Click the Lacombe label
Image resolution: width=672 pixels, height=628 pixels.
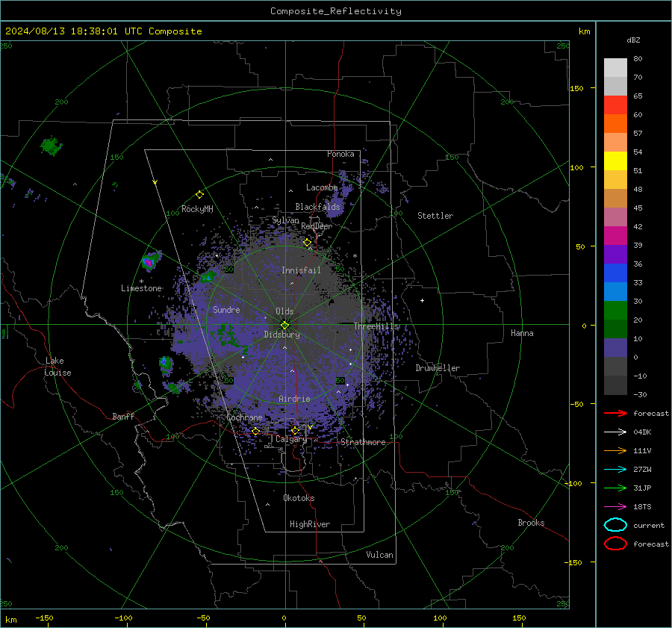pyautogui.click(x=322, y=187)
